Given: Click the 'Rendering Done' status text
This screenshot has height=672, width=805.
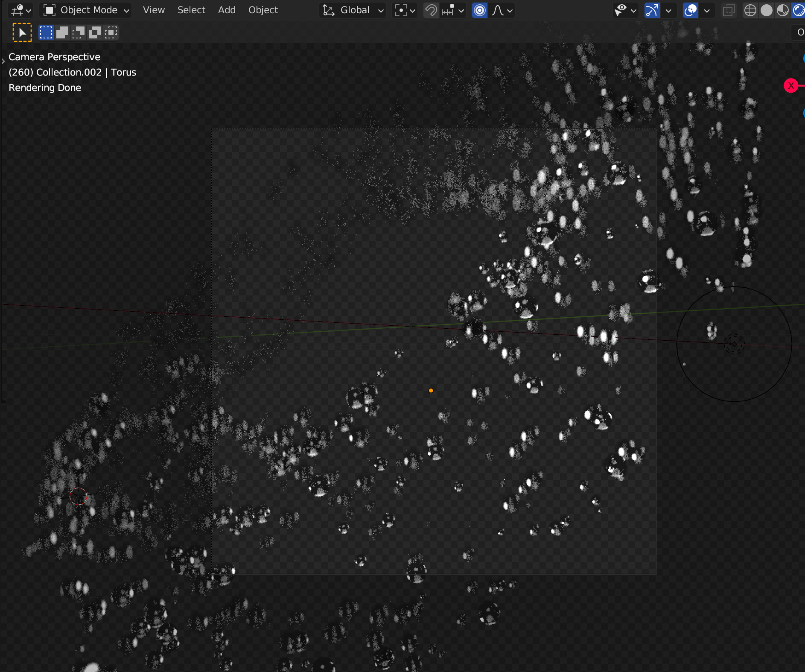Looking at the screenshot, I should click(x=45, y=88).
